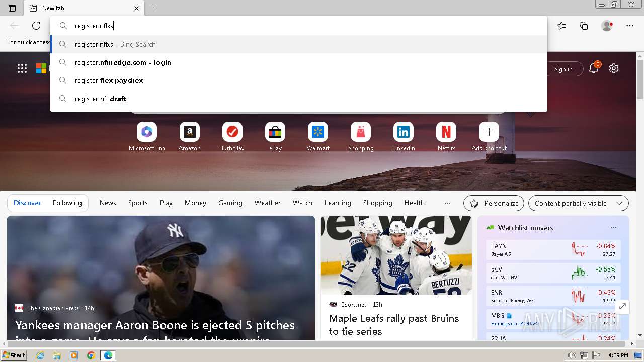Open the Health category

pos(415,203)
